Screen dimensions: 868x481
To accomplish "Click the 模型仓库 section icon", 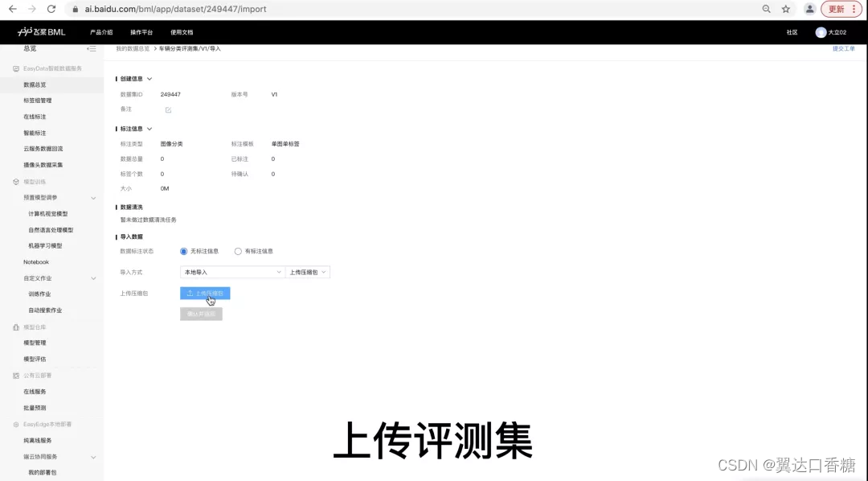I will pos(14,326).
